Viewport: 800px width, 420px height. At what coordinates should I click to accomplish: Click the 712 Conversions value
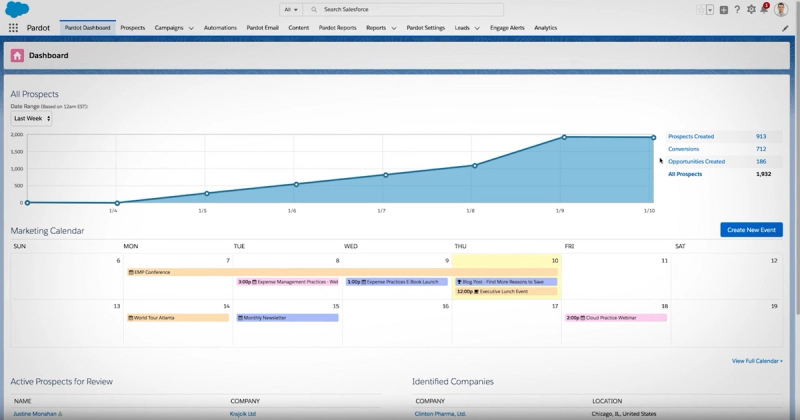[x=761, y=149]
